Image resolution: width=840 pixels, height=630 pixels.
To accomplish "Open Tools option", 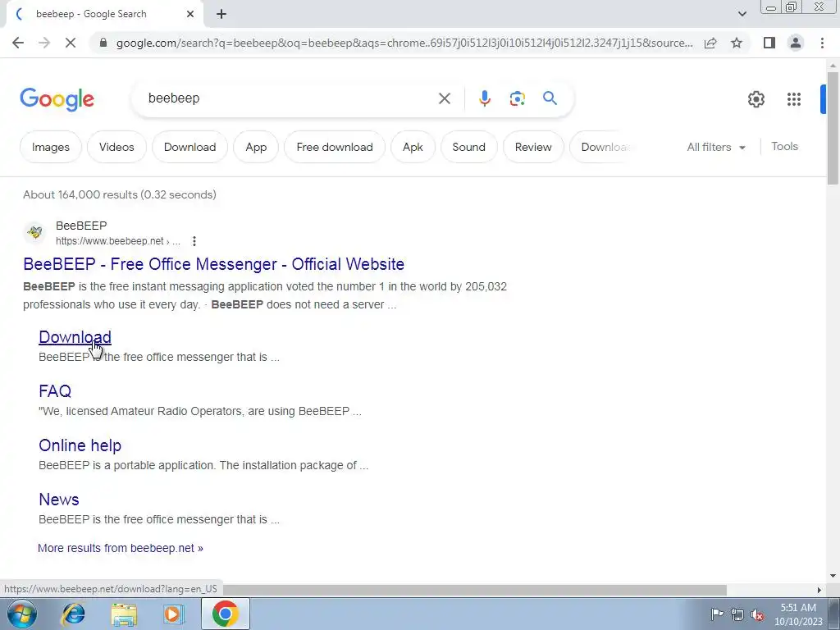I will click(x=784, y=146).
